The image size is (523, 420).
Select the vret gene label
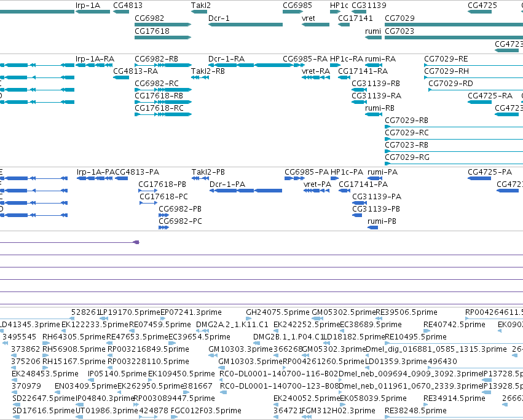[x=308, y=18]
